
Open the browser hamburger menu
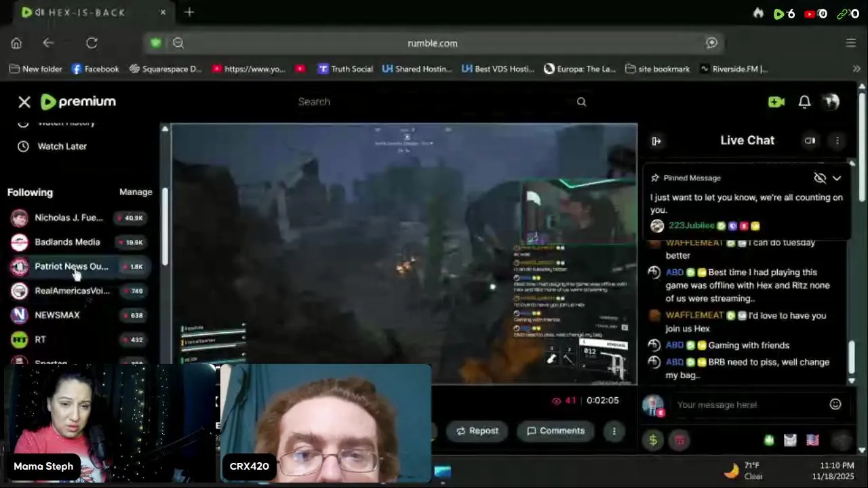pos(851,43)
